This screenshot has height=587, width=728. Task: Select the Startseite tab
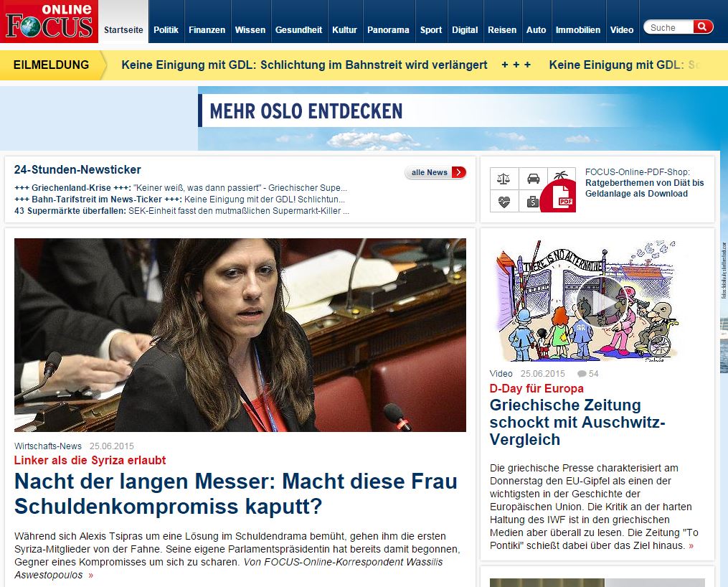[x=123, y=29]
